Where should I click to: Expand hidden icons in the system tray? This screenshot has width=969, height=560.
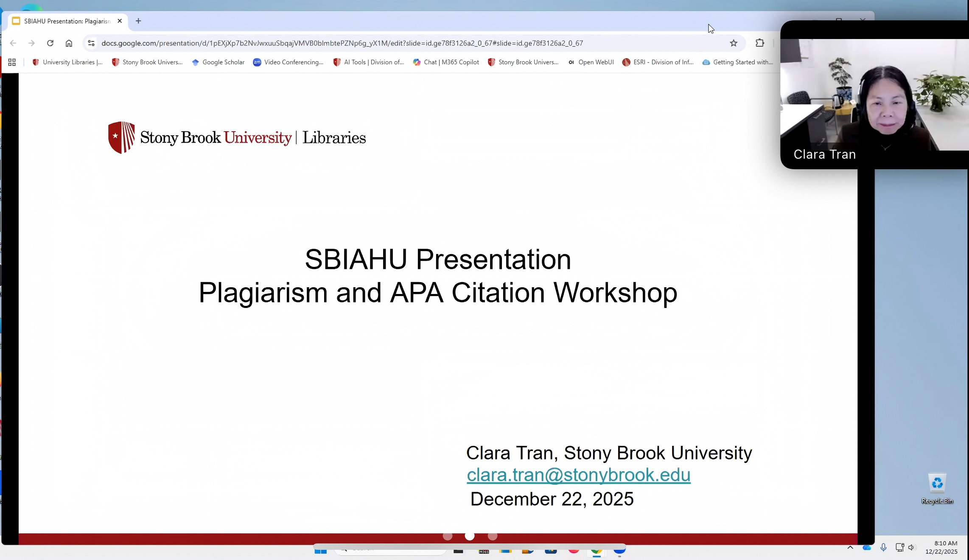coord(850,548)
